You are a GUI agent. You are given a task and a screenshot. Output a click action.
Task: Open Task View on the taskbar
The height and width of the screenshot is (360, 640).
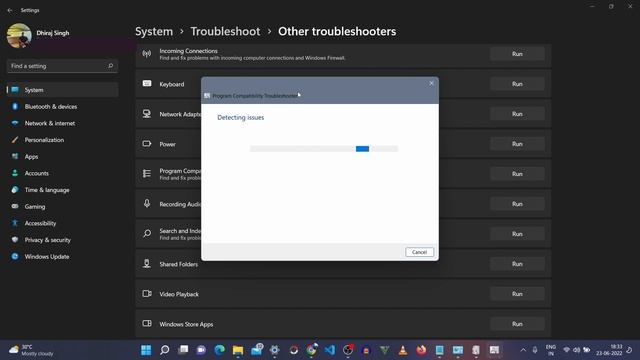(x=183, y=350)
